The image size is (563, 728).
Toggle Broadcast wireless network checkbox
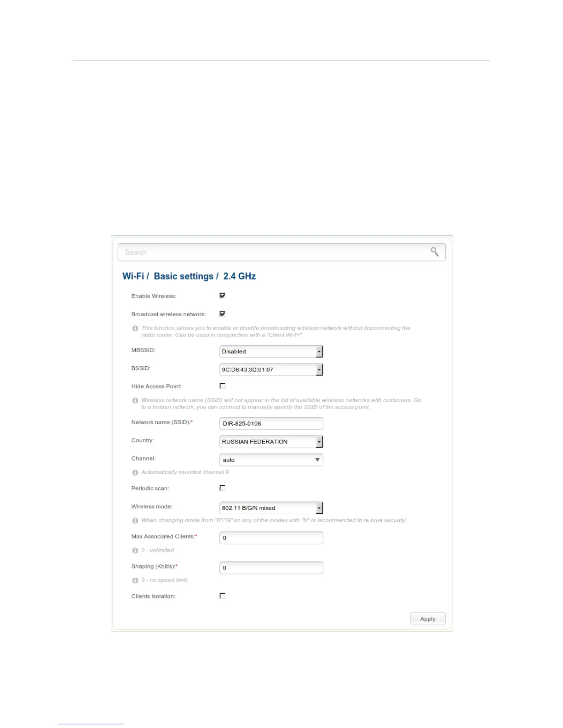[x=223, y=313]
